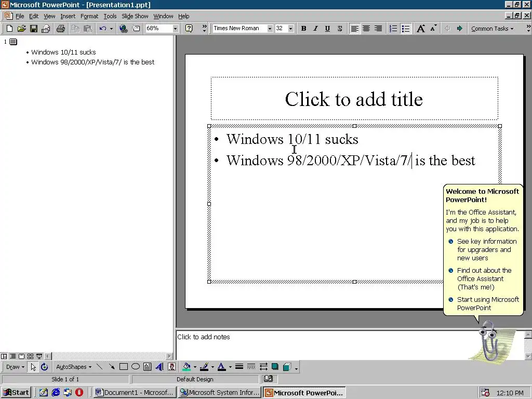Select 'Find out about the Office Assistant'
The height and width of the screenshot is (399, 532).
click(481, 278)
